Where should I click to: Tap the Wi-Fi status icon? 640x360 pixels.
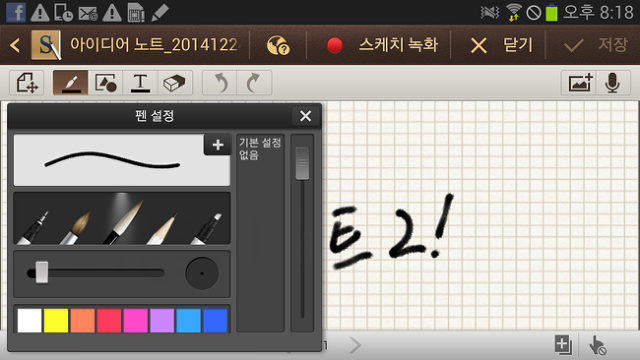pyautogui.click(x=514, y=12)
